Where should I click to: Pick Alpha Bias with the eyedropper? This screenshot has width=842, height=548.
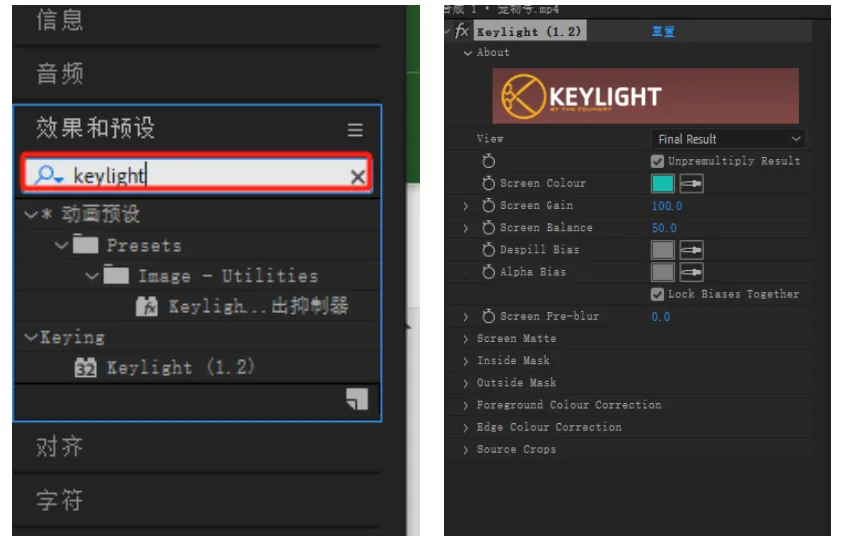click(691, 272)
